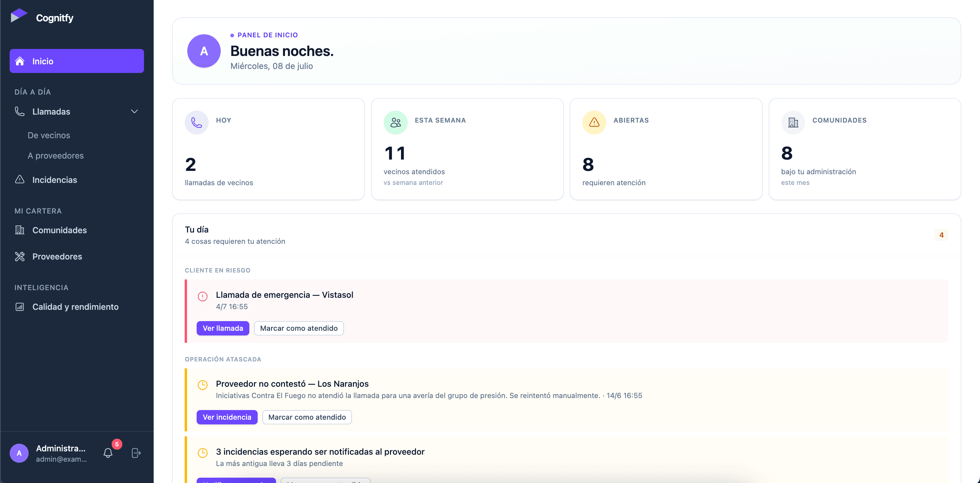Click the chart icon beside Calidad y rendimiento
The height and width of the screenshot is (483, 980).
coord(20,306)
